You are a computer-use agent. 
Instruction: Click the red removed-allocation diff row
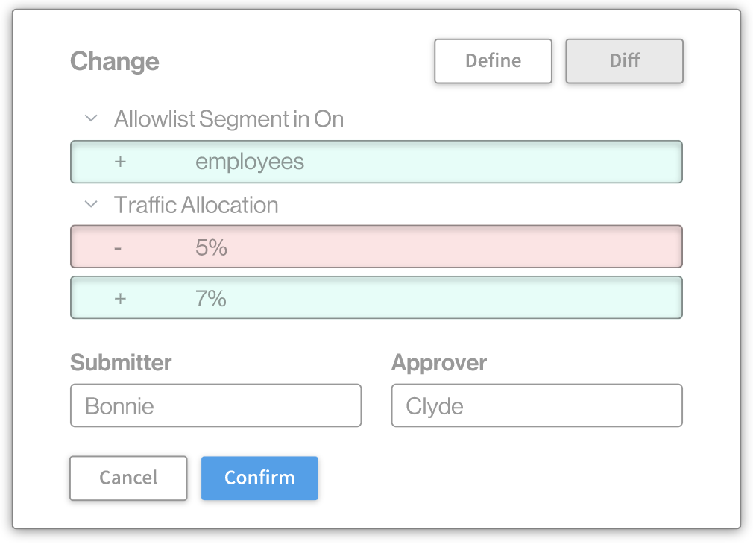[x=447, y=247]
